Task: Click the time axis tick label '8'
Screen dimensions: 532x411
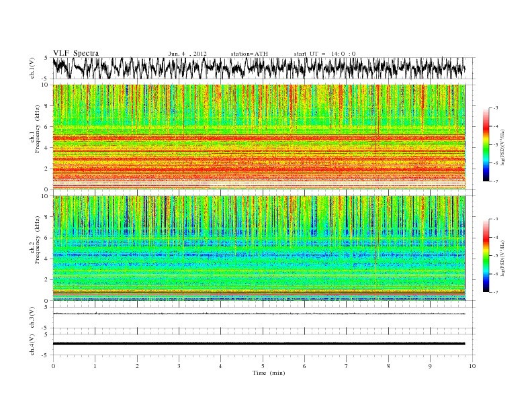Action: [388, 366]
